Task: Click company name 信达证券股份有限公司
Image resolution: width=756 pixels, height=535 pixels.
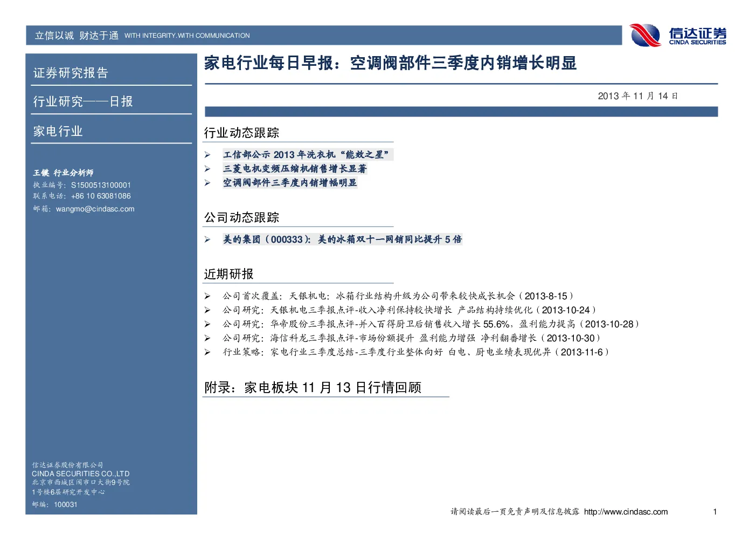Action: click(x=67, y=465)
